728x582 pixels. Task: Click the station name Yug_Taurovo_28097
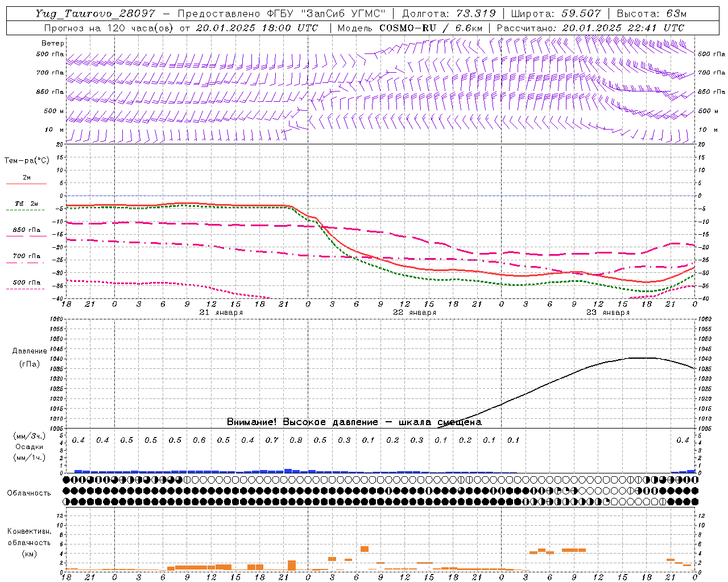click(x=95, y=14)
